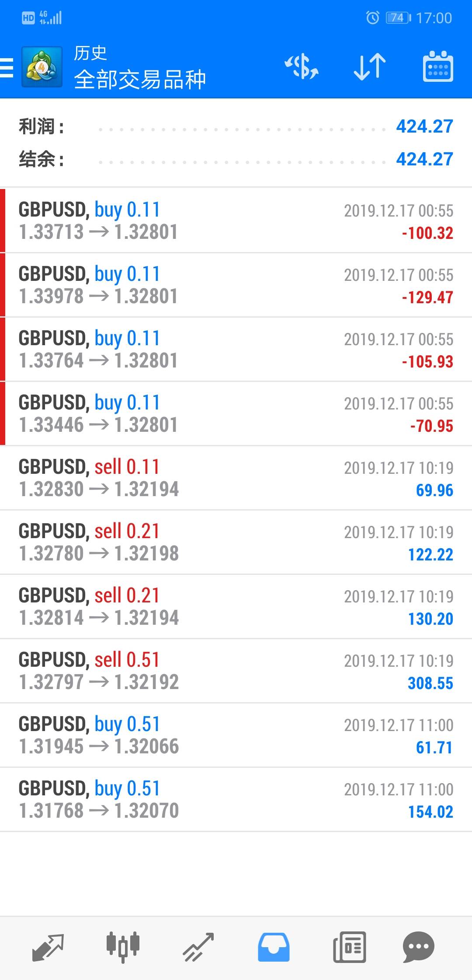This screenshot has height=980, width=472.
Task: Open the chat messages tab
Action: tap(418, 947)
